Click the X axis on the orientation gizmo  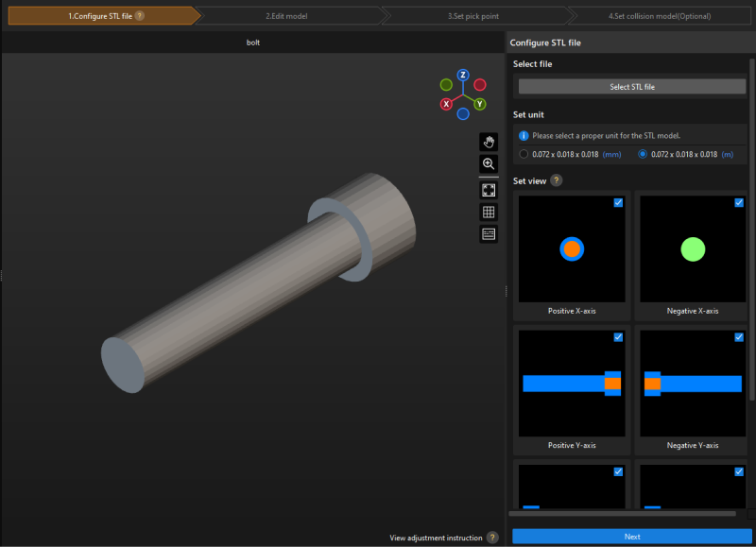point(446,104)
